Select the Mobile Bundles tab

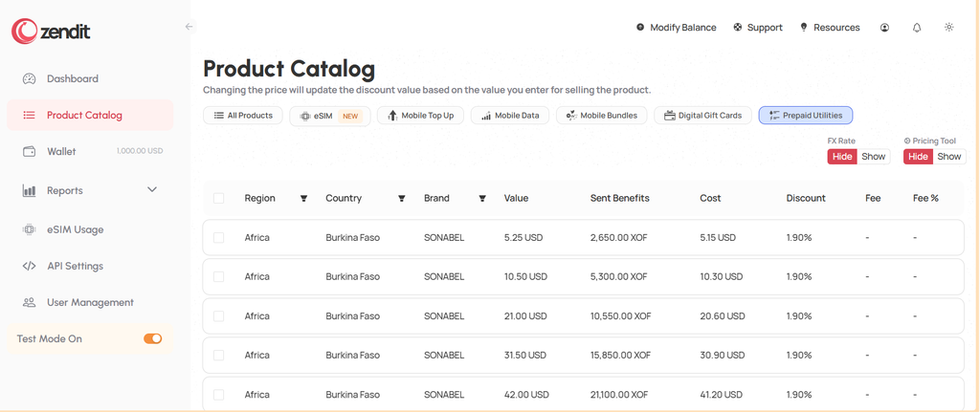click(x=601, y=116)
